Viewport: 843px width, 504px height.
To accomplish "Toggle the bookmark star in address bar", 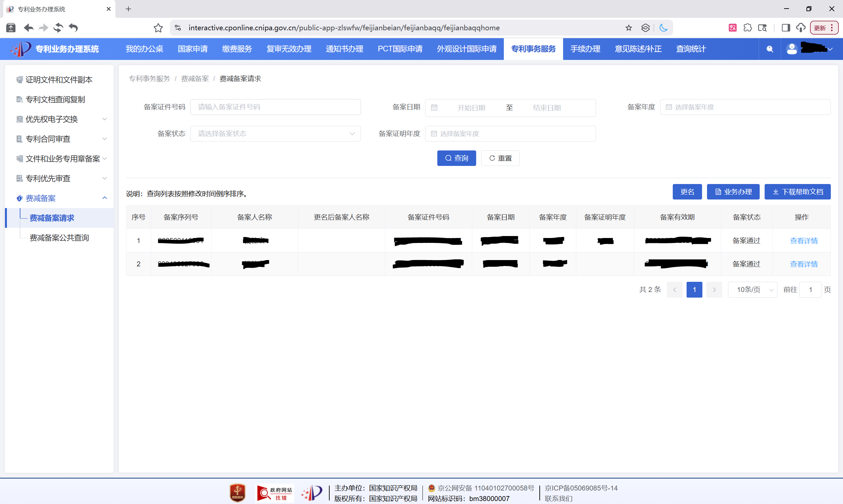I will (x=629, y=28).
